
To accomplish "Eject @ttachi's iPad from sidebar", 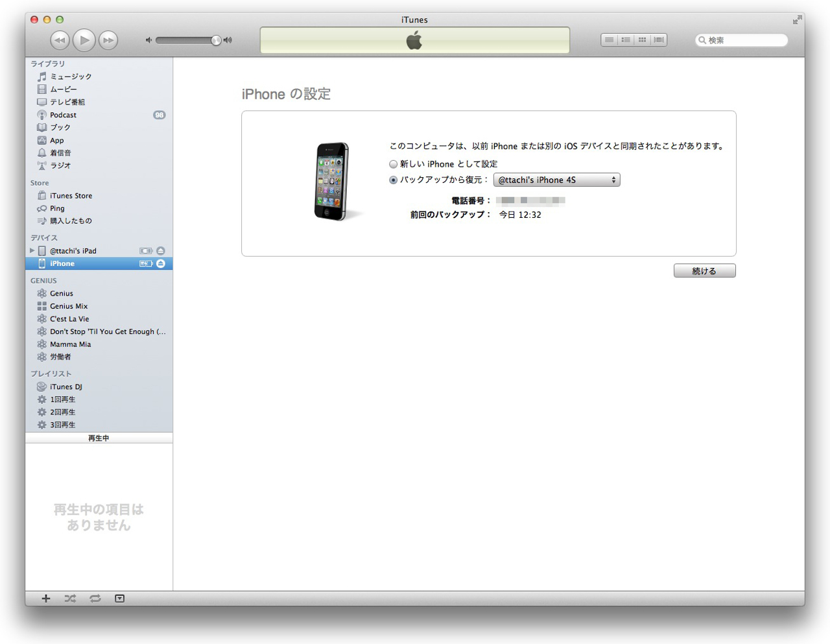I will (x=161, y=251).
